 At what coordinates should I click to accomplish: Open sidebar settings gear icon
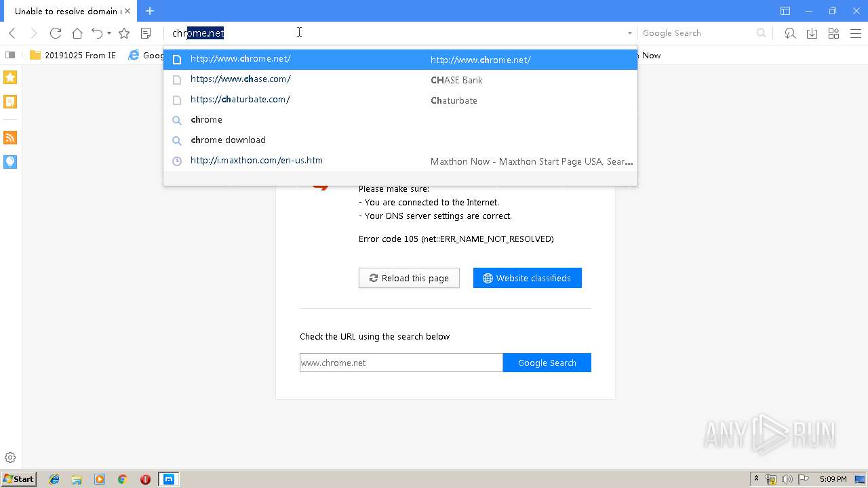(x=10, y=458)
